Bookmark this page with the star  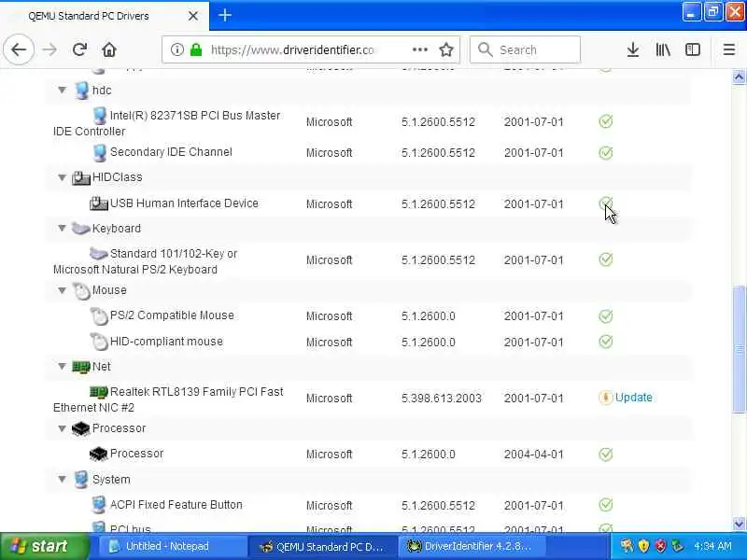coord(446,49)
